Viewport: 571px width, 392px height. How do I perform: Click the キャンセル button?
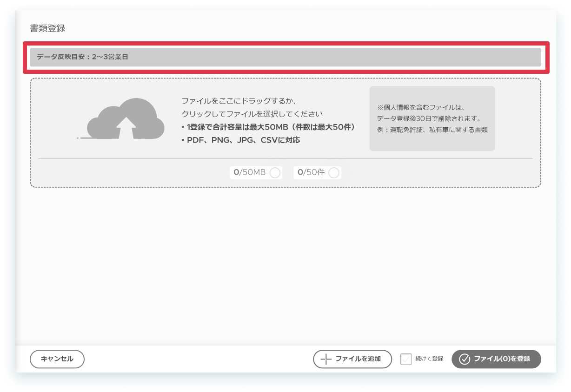[57, 359]
